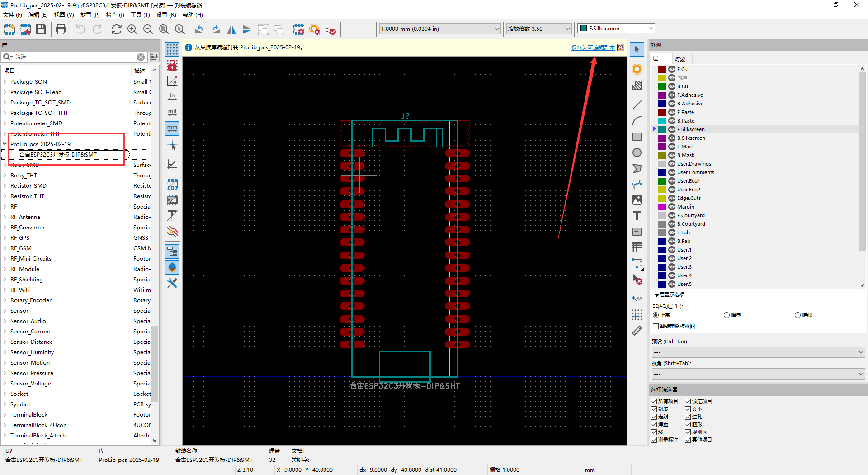Viewport: 868px width, 475px height.
Task: Click the Save footprint icon
Action: 41,29
